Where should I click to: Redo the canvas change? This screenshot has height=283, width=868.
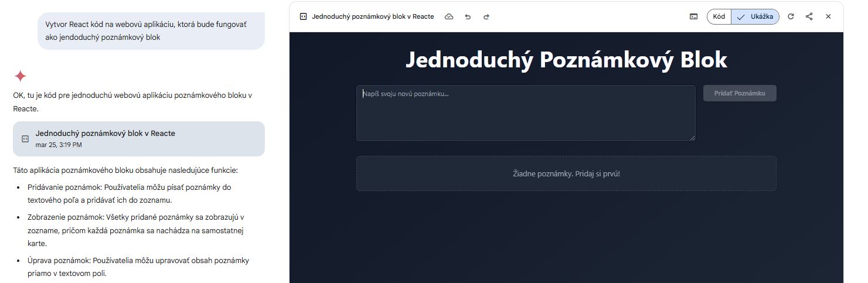(x=486, y=17)
